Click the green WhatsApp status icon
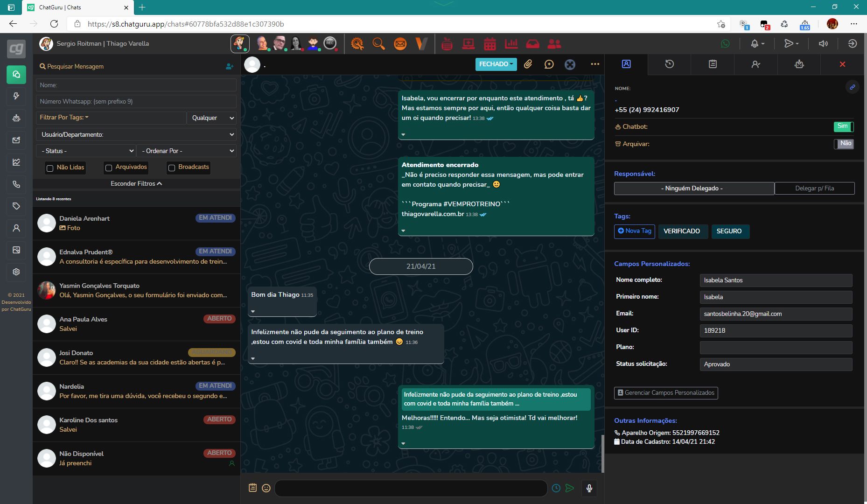 coord(725,43)
